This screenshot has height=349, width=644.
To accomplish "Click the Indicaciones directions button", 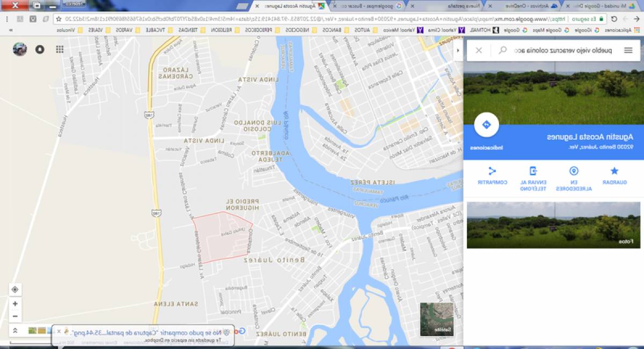I will pyautogui.click(x=487, y=125).
